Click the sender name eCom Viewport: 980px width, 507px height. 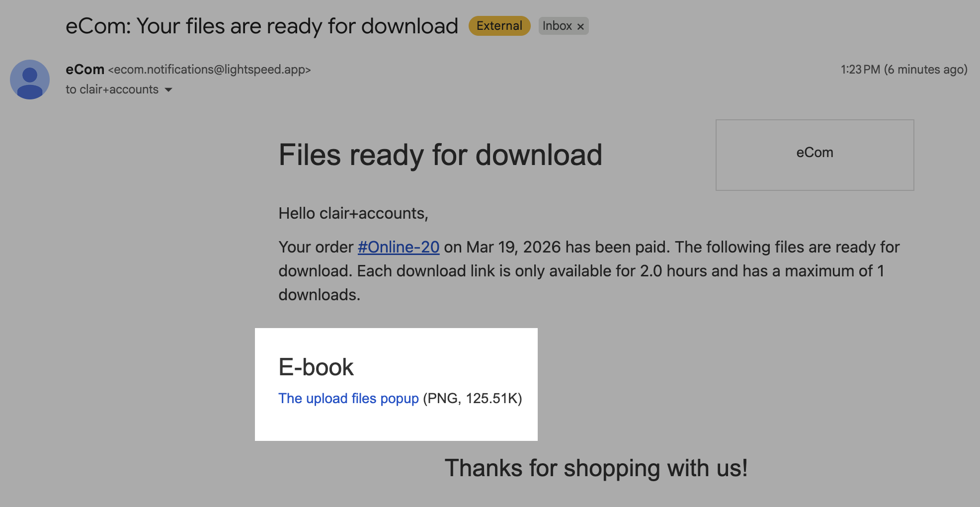[85, 70]
